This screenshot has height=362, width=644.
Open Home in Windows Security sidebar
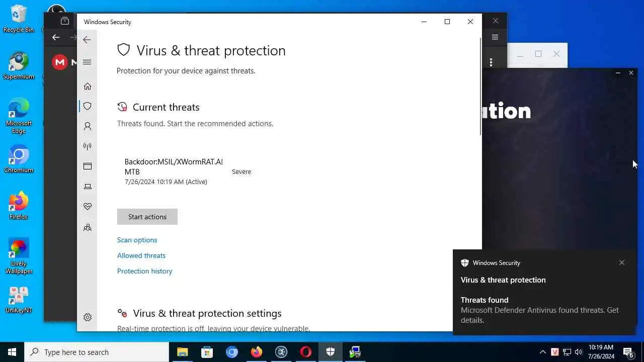(x=88, y=86)
